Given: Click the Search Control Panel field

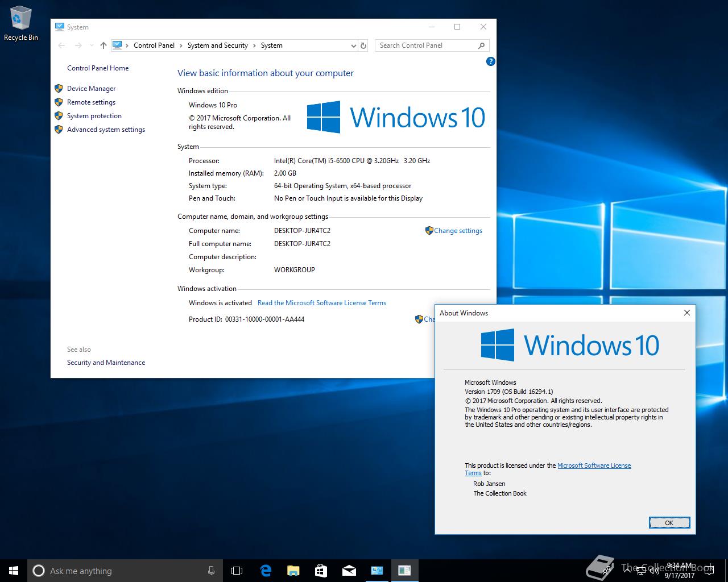Looking at the screenshot, I should (x=425, y=45).
